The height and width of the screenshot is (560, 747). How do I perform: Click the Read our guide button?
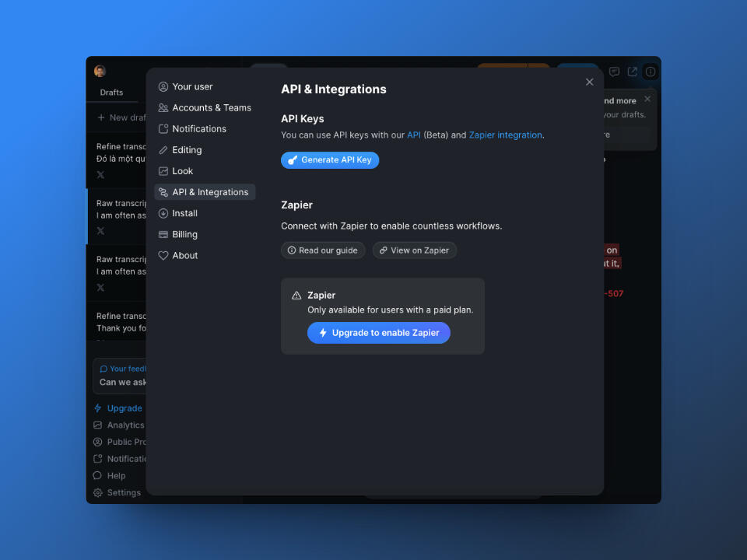pos(322,250)
